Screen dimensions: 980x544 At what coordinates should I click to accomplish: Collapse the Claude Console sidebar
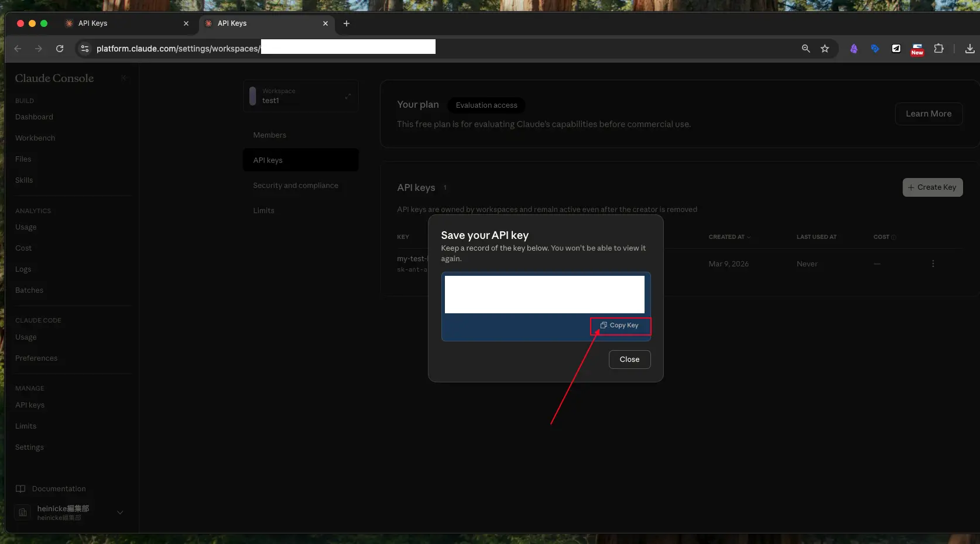pyautogui.click(x=124, y=78)
